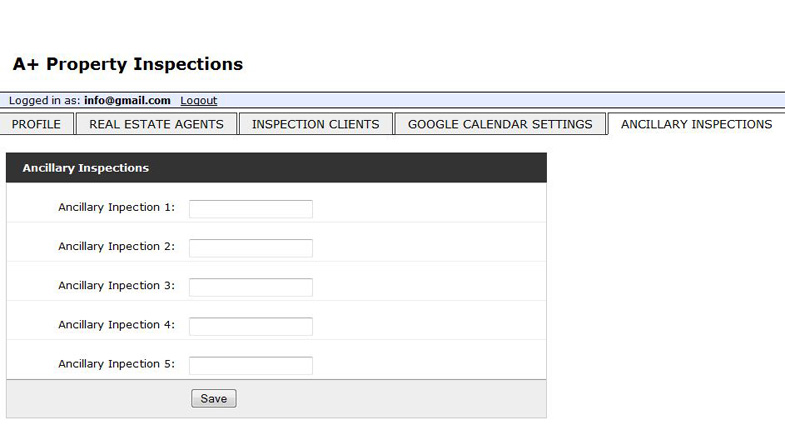Go to Google Calendar Settings tab

[x=500, y=124]
